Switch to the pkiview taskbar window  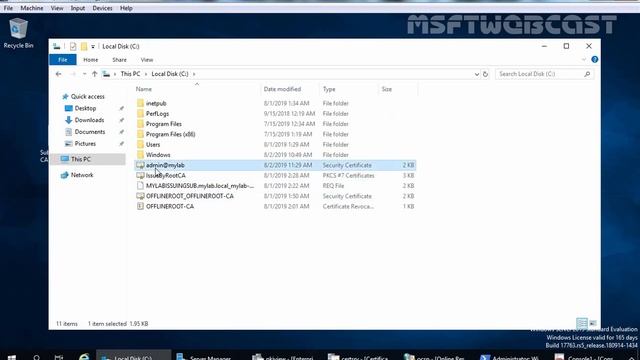pyautogui.click(x=283, y=357)
